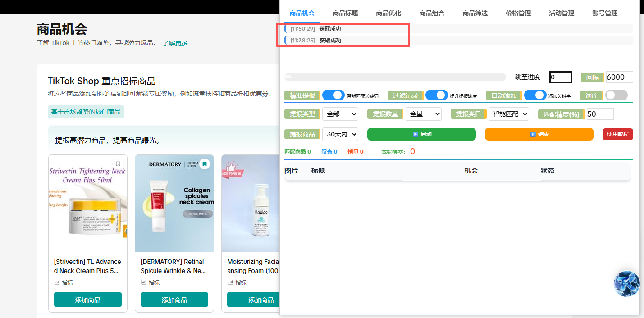
Task: Turn off the 提升提报速度 toggle beside 过滤记录
Action: click(437, 95)
